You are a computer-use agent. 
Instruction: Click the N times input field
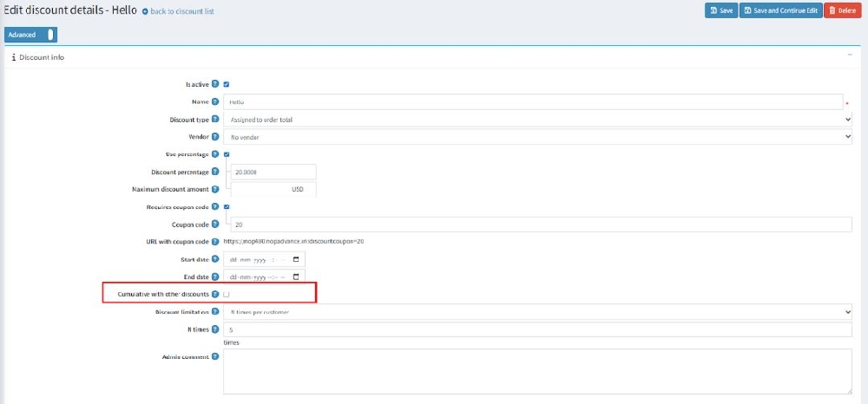coord(537,329)
